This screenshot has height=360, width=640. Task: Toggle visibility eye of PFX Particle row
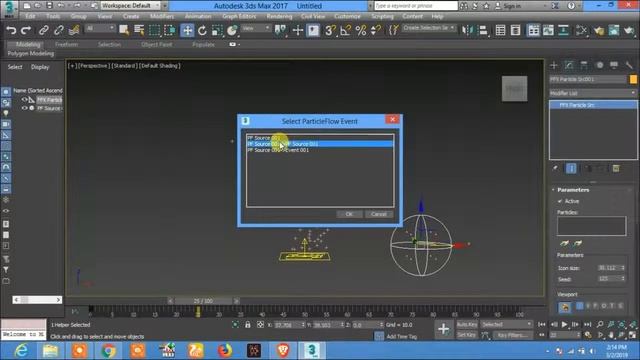point(24,100)
